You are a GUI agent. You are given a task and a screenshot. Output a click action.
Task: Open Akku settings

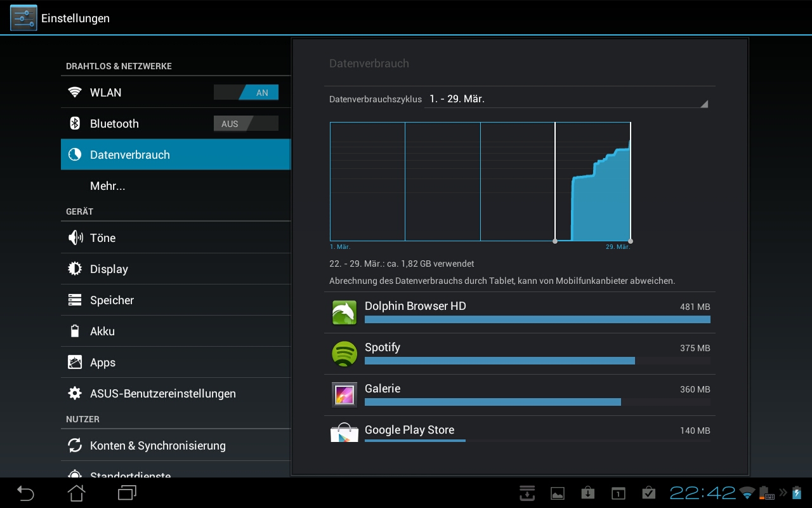click(176, 331)
